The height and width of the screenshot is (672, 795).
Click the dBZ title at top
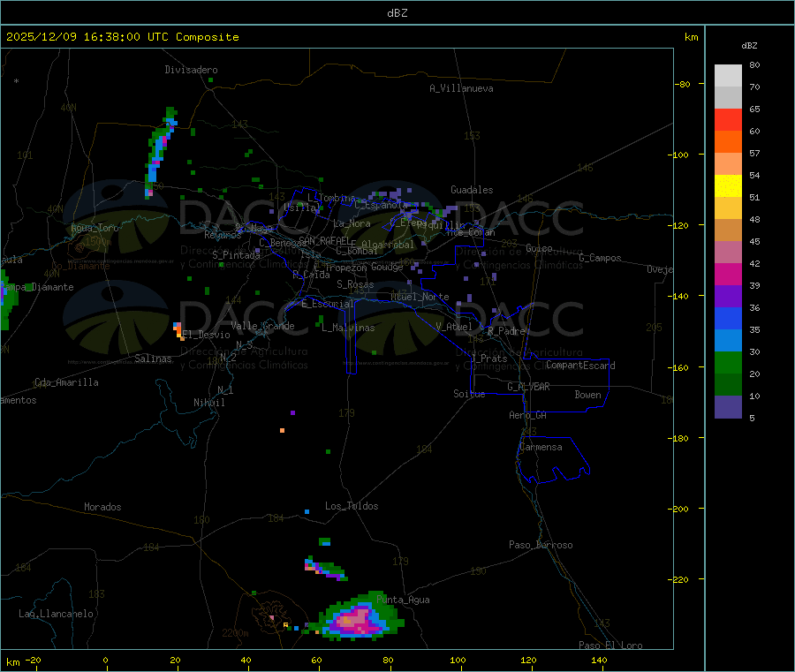(397, 13)
